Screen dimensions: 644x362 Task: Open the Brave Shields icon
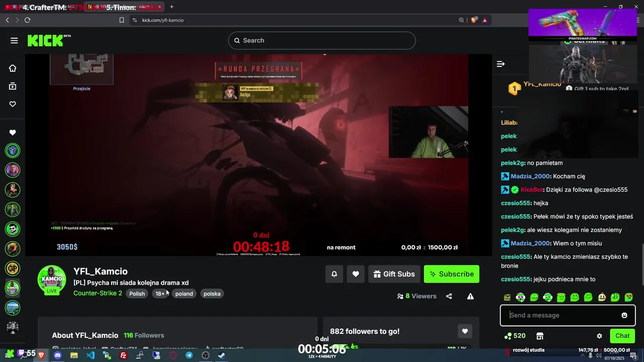click(474, 20)
